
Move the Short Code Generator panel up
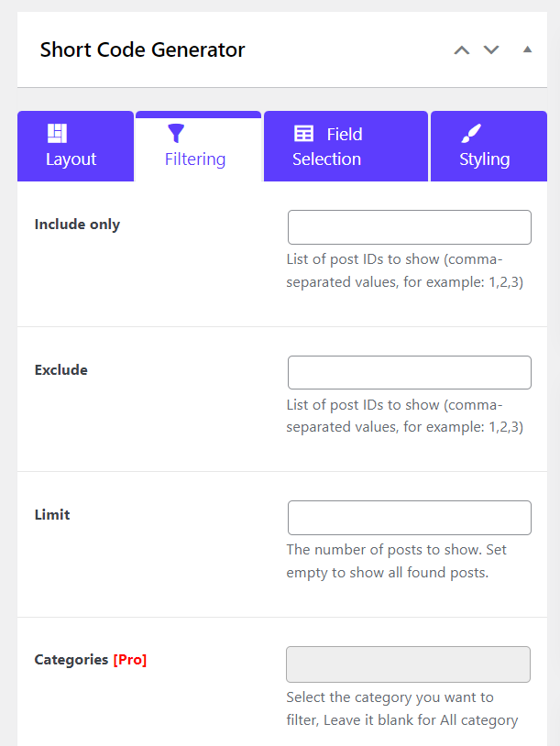tap(462, 49)
